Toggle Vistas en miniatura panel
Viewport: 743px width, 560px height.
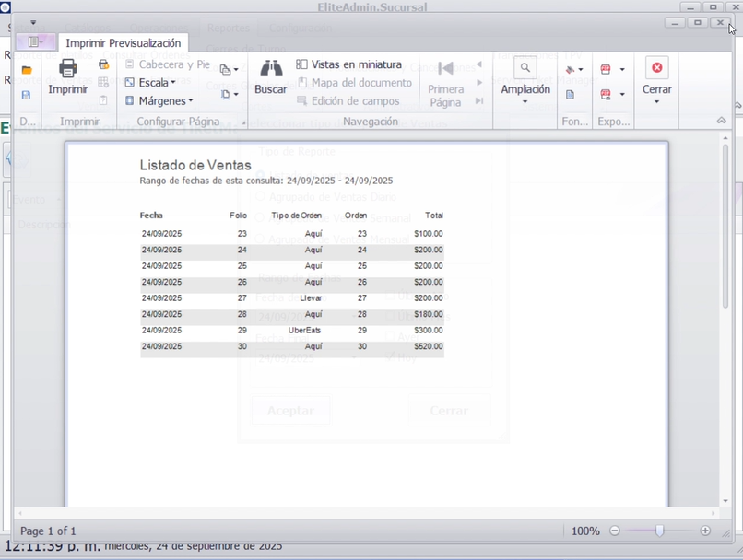348,64
